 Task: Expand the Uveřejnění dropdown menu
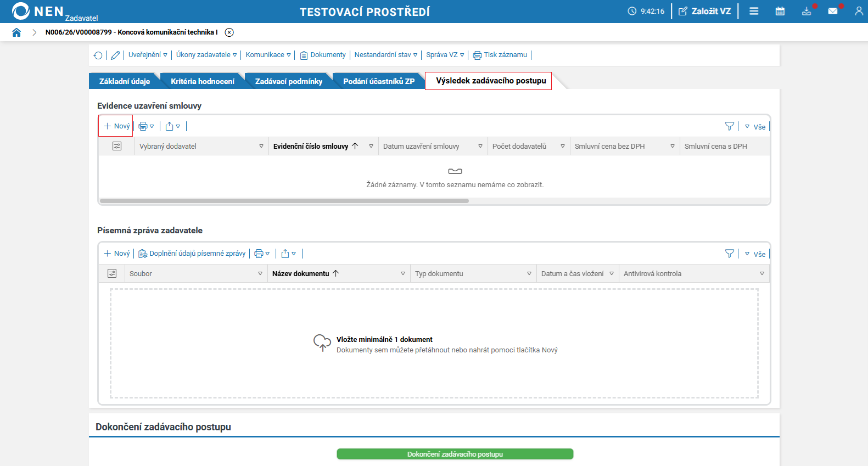pos(148,55)
